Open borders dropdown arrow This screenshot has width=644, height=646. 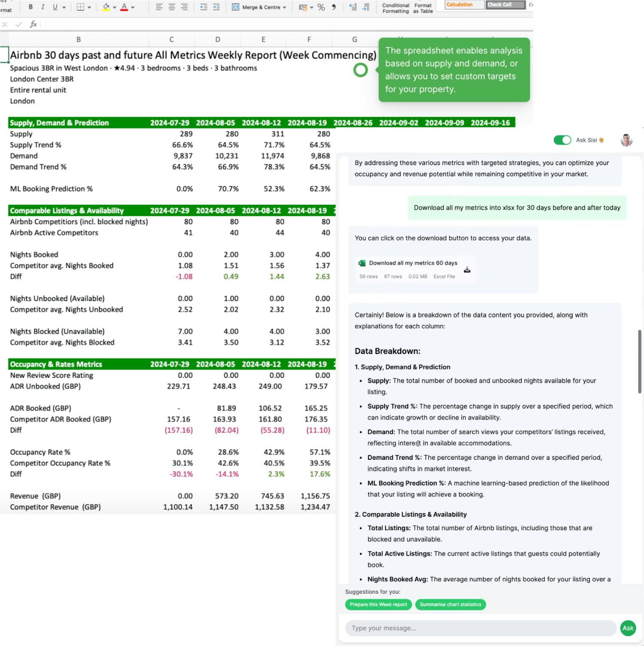pyautogui.click(x=89, y=7)
